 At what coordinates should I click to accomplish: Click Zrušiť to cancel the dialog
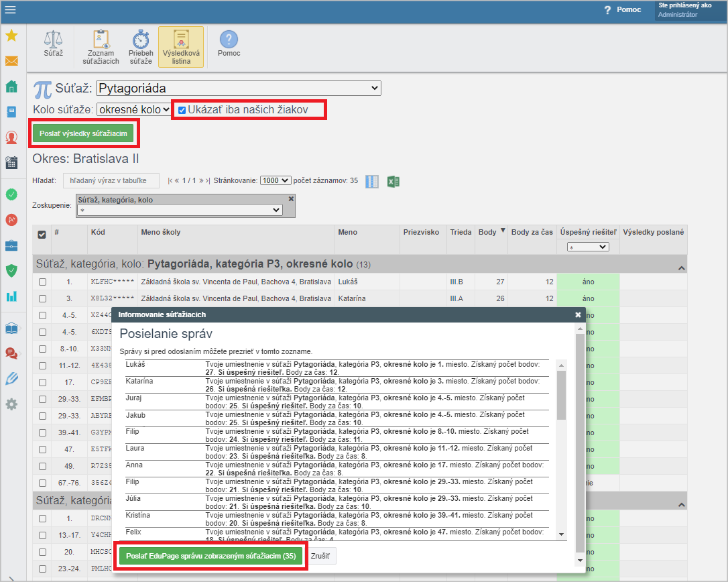(320, 556)
